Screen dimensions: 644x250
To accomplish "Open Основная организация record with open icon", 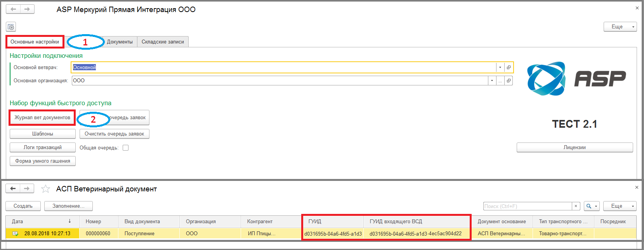I will point(509,80).
